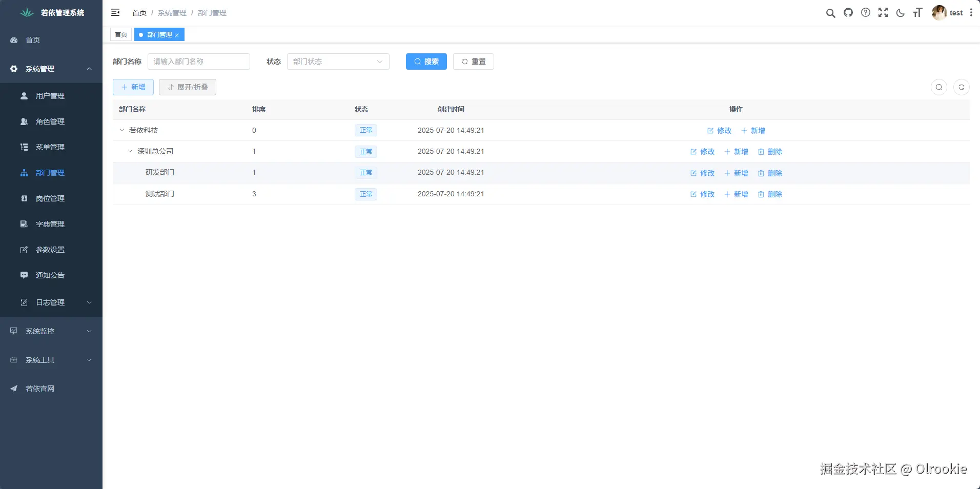Screen dimensions: 980x489
Task: Select the 部门管理 page tab
Action: tap(159, 35)
